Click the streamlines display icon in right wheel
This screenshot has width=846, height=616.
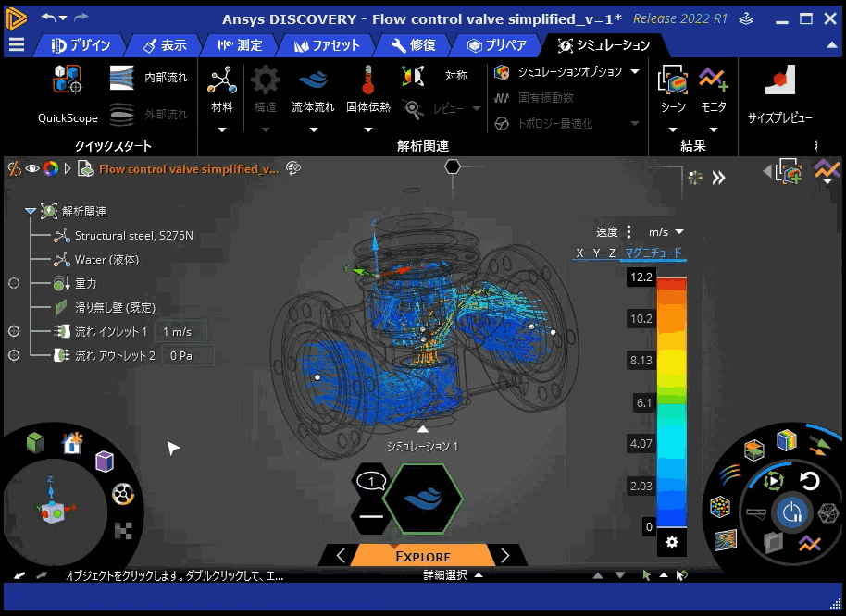729,474
